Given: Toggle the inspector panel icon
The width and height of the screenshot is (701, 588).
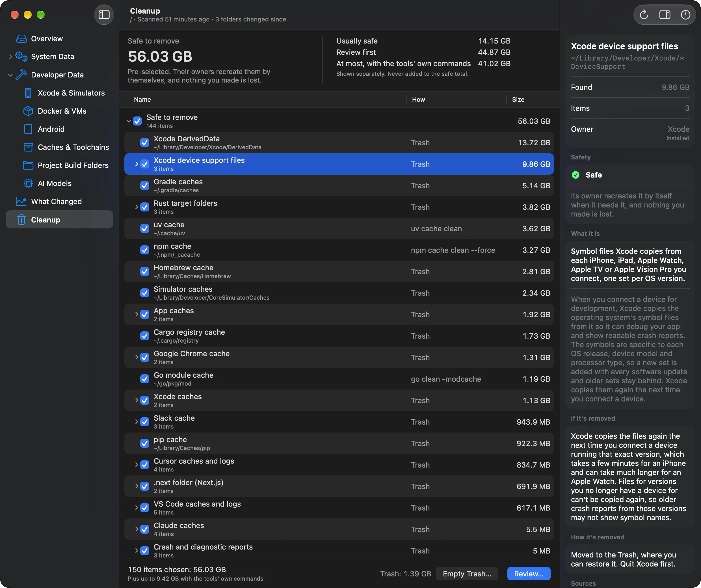Looking at the screenshot, I should coord(665,15).
